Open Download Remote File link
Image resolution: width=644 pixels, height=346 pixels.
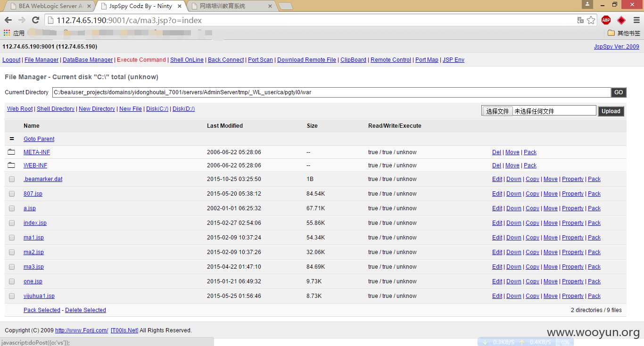tap(306, 60)
